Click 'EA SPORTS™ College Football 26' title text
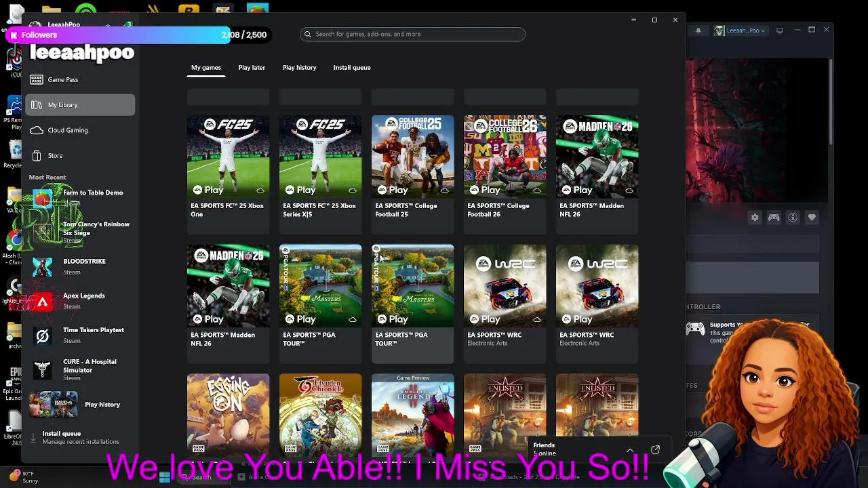Image resolution: width=868 pixels, height=488 pixels. (x=498, y=210)
